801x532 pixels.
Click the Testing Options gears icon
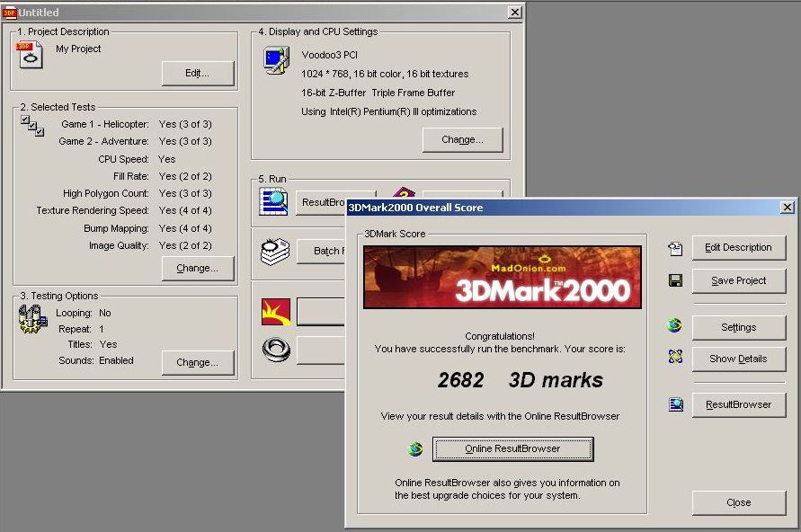pyautogui.click(x=32, y=319)
